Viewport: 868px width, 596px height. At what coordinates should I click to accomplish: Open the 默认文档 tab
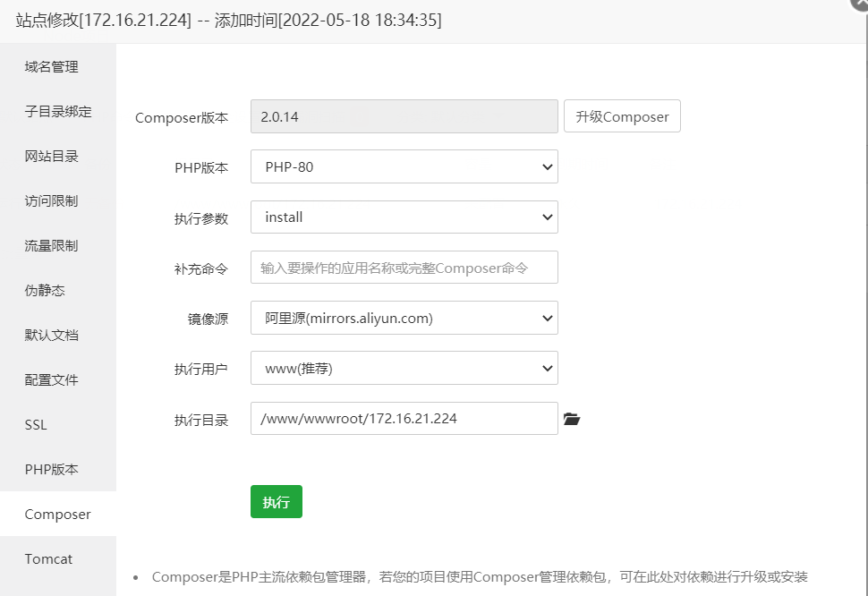point(58,336)
